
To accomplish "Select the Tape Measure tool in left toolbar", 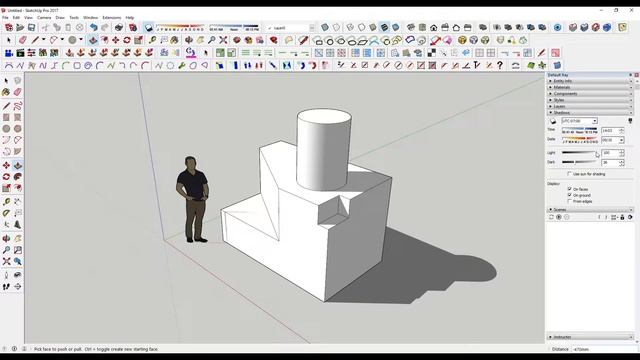I will pos(6,202).
